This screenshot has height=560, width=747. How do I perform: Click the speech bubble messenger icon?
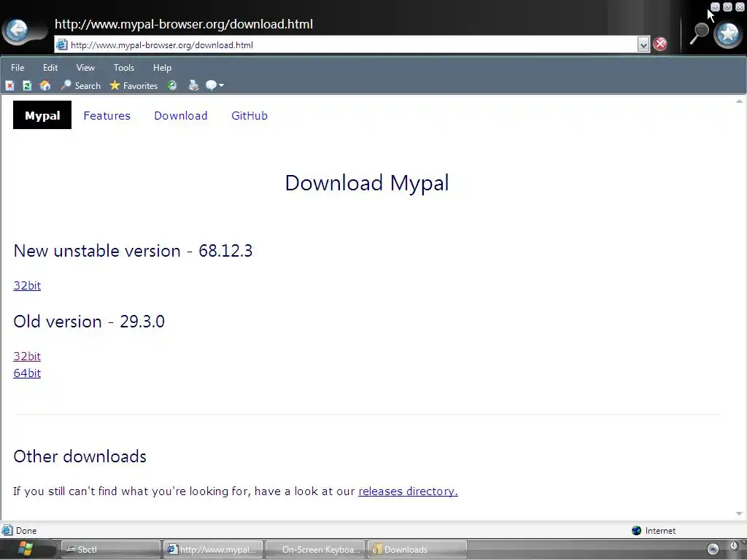(211, 86)
